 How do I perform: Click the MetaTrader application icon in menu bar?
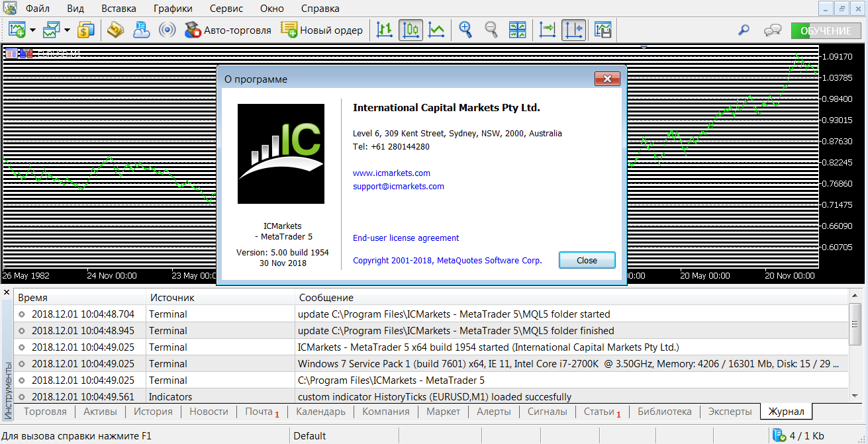coord(10,9)
